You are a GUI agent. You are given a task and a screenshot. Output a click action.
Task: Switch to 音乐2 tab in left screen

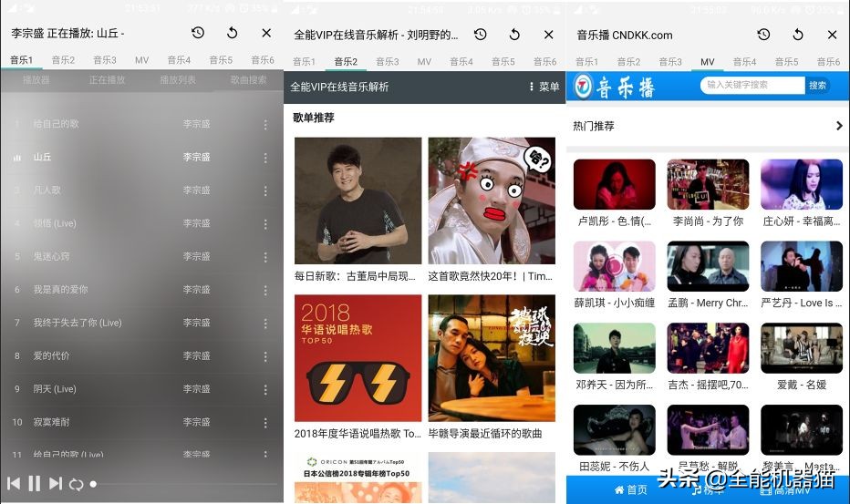(x=63, y=59)
